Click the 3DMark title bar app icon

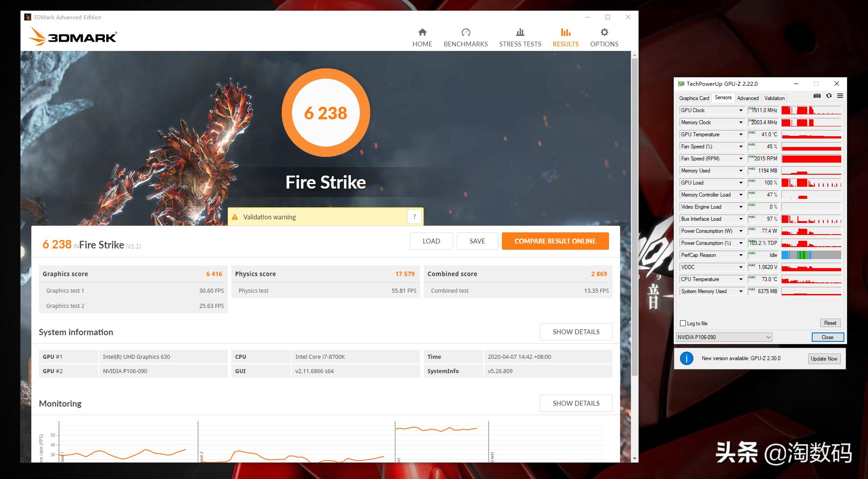click(28, 17)
